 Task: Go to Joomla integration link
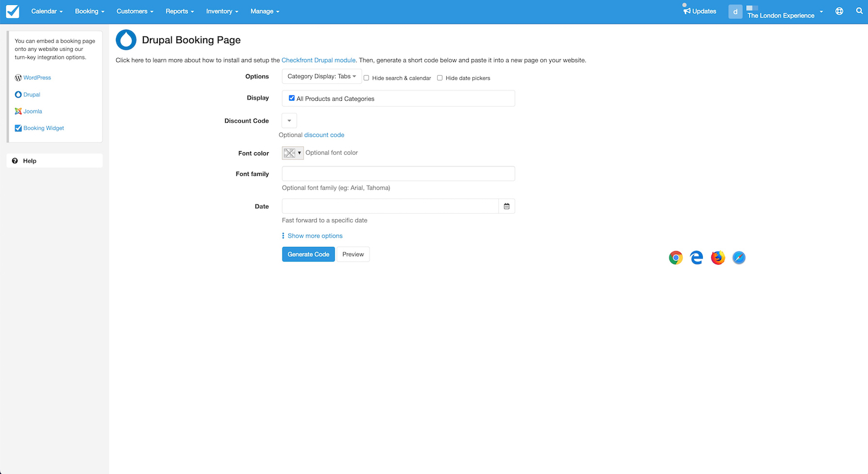click(x=33, y=111)
